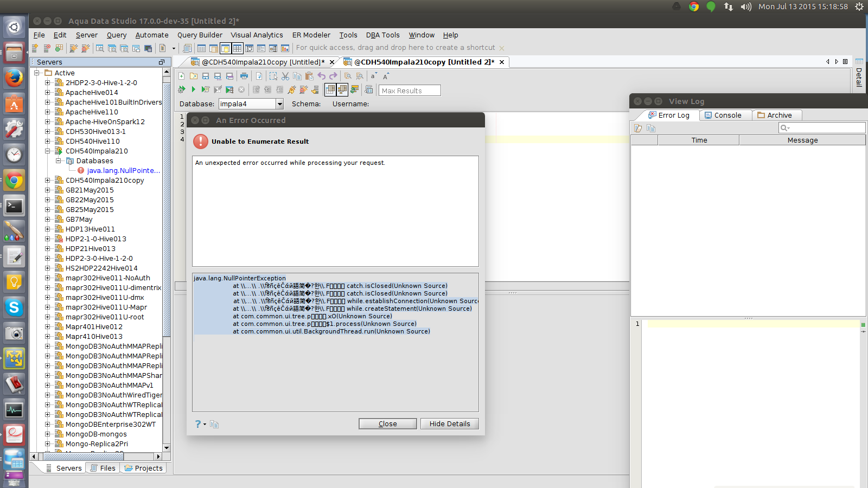868x488 pixels.
Task: Select the Mapr401Hive012 server
Action: point(94,326)
